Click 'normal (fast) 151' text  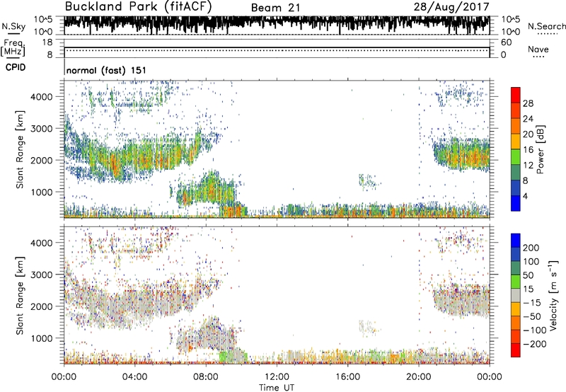pyautogui.click(x=107, y=70)
